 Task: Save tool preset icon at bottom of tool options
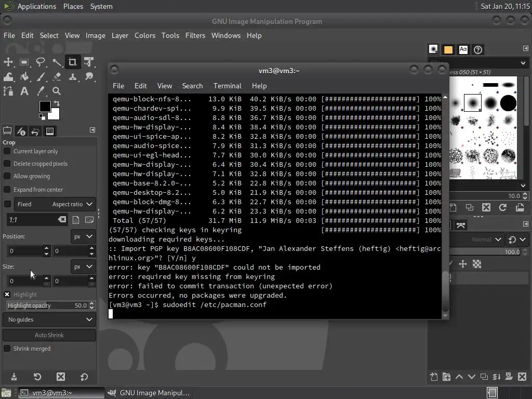[14, 377]
